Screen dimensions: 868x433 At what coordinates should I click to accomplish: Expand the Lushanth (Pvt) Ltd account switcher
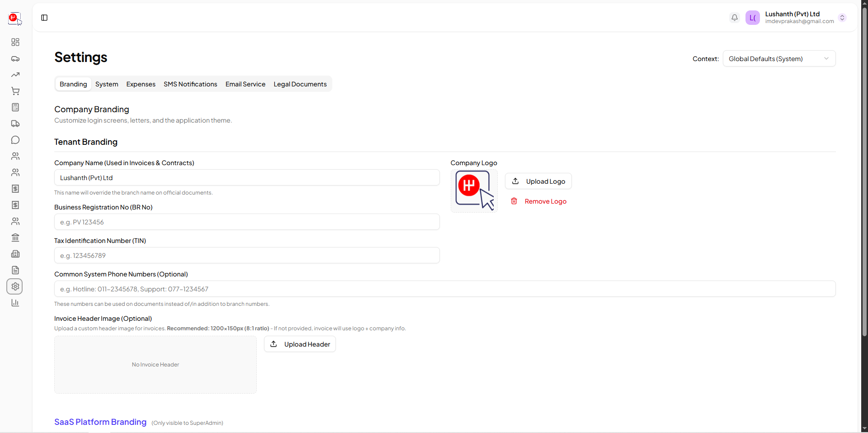click(x=842, y=18)
